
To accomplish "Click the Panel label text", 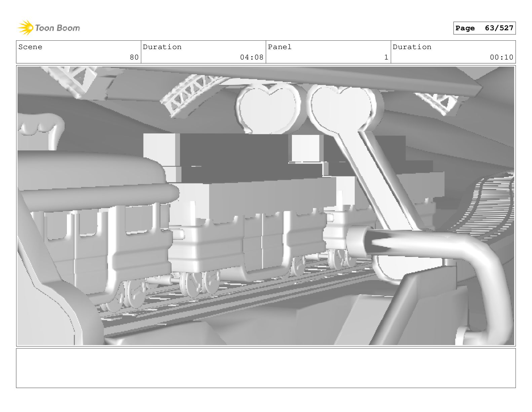I will pos(280,47).
